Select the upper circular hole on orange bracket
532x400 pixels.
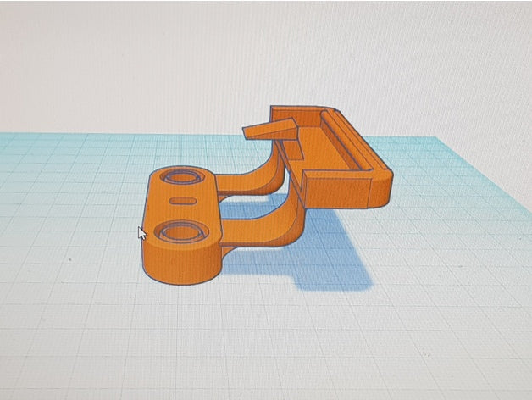point(182,176)
